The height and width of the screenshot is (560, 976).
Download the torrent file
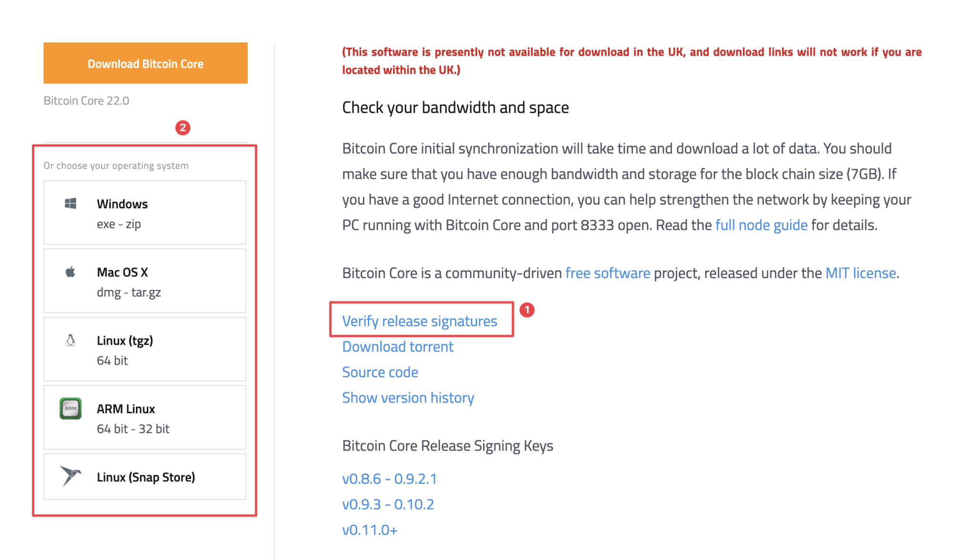[x=397, y=346]
